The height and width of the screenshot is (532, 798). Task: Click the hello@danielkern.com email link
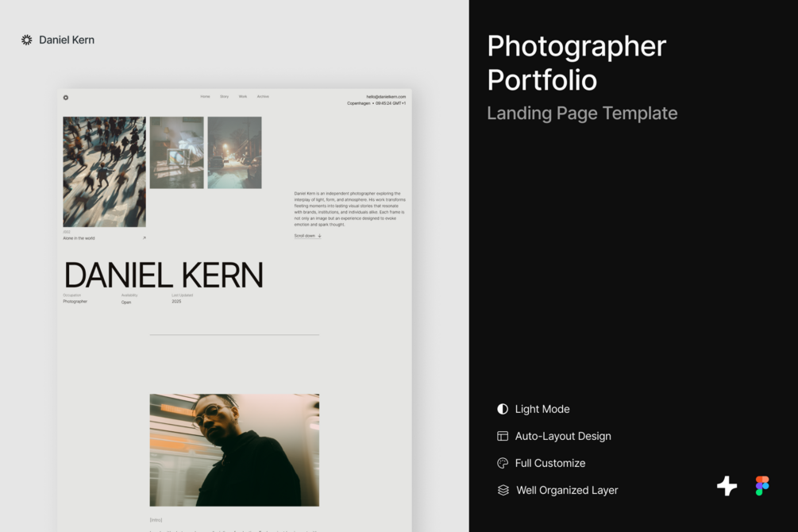click(386, 97)
